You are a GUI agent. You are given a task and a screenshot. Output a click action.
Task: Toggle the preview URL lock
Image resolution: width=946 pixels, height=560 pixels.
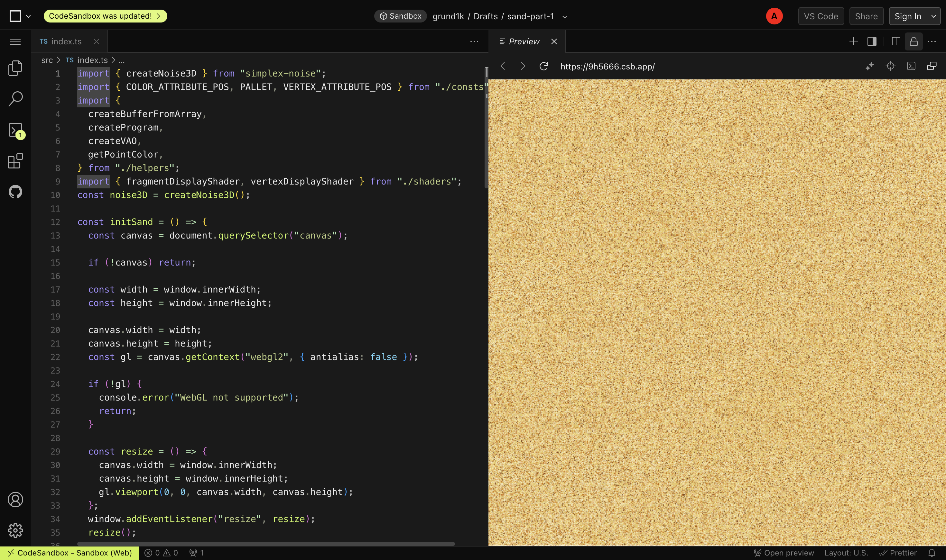914,41
